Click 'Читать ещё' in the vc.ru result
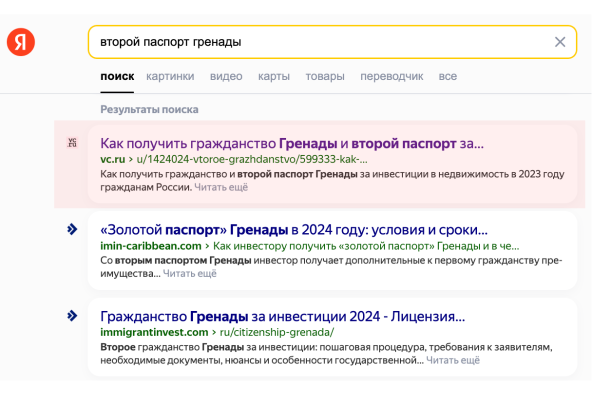This screenshot has height=400, width=600. pos(221,187)
